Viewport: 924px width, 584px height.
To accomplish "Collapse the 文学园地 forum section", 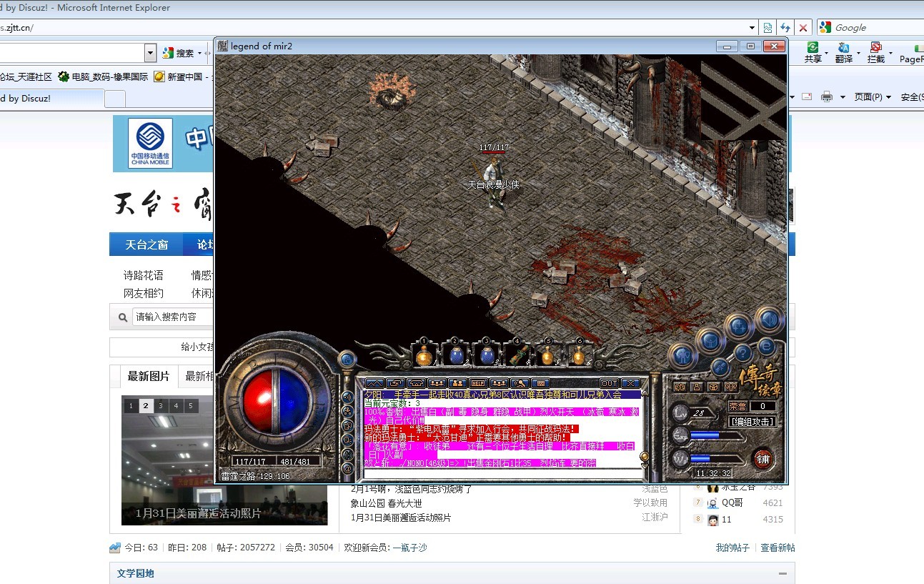I will (x=783, y=573).
